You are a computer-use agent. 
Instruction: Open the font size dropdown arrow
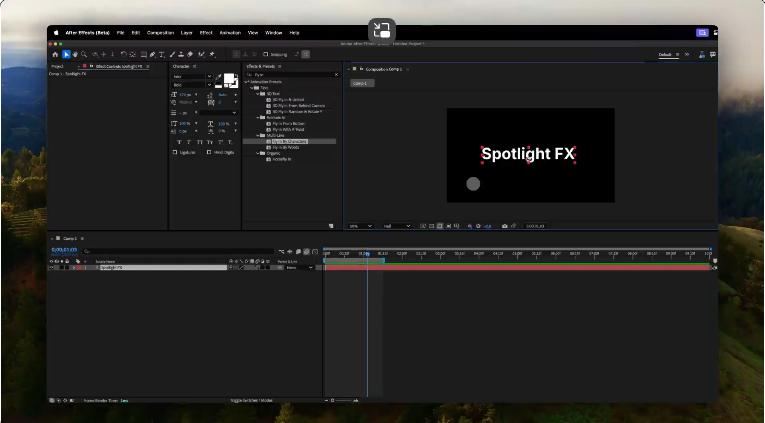(x=196, y=95)
